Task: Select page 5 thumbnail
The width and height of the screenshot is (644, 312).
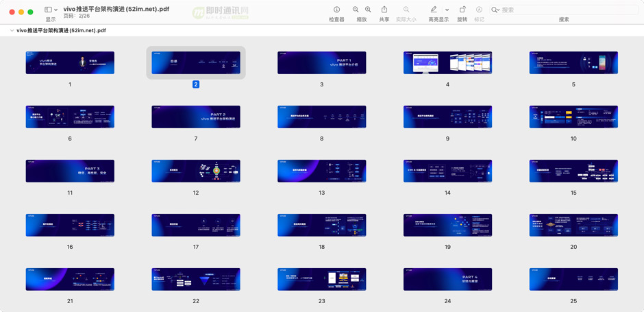Action: pos(573,62)
